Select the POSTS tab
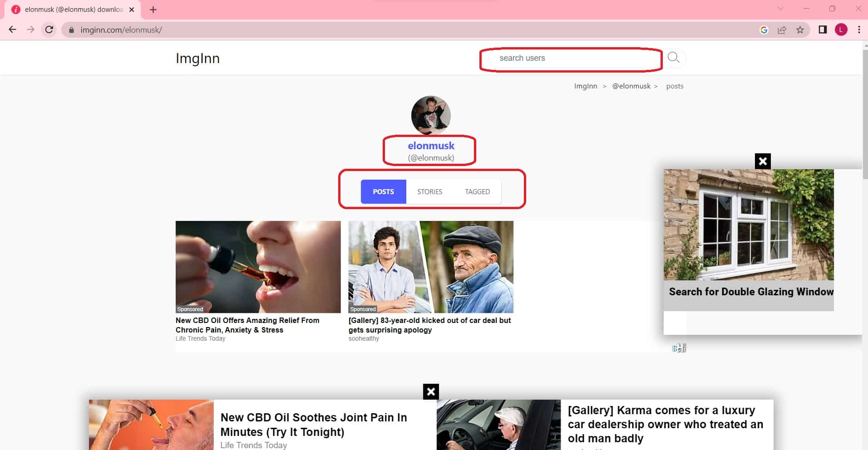The height and width of the screenshot is (450, 868). pos(383,191)
